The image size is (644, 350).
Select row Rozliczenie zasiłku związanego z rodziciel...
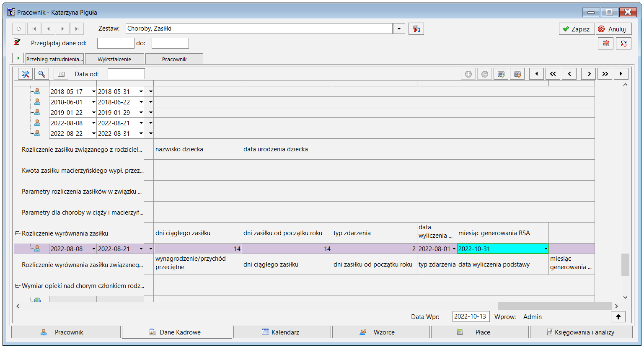82,149
